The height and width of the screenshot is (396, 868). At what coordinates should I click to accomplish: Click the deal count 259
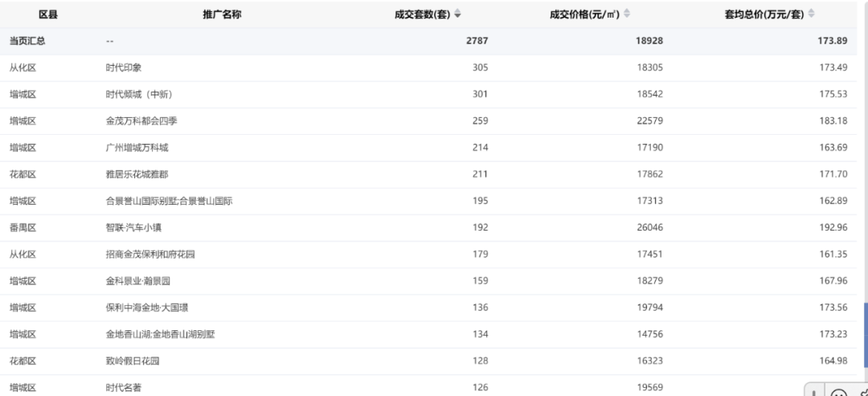point(481,120)
